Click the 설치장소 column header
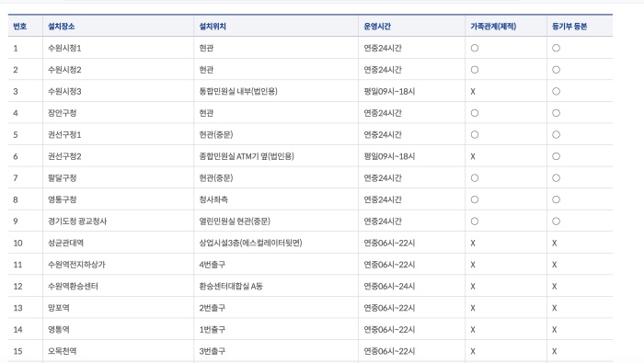Viewport: 644px width, 363px height. [119, 26]
